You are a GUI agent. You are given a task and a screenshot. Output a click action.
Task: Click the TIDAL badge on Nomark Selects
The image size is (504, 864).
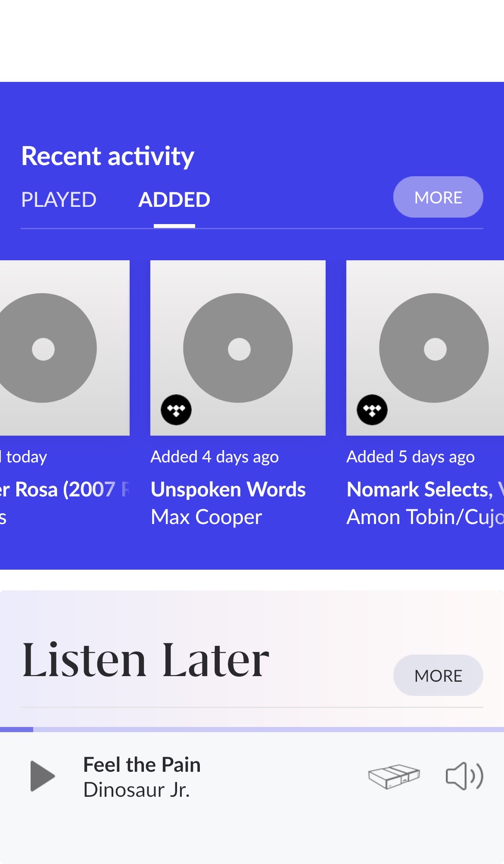(x=372, y=410)
